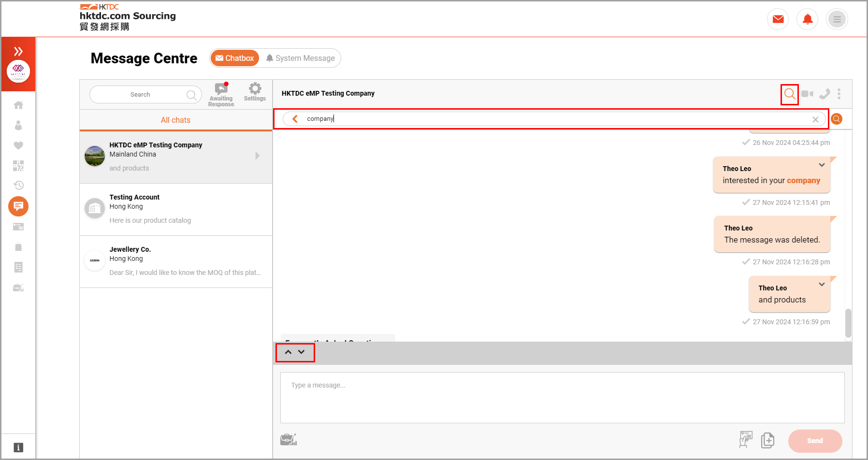
Task: Click the chat conversation scrollbar
Action: coord(848,323)
